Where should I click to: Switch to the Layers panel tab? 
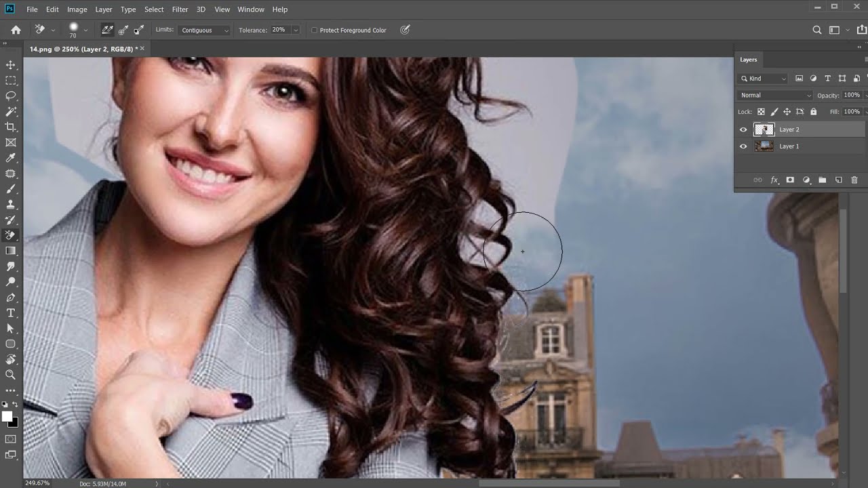[749, 60]
